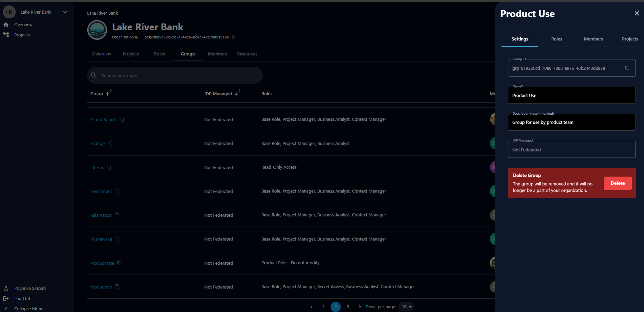Click copy icon next to Production group
Image resolution: width=644 pixels, height=312 pixels.
click(x=117, y=287)
